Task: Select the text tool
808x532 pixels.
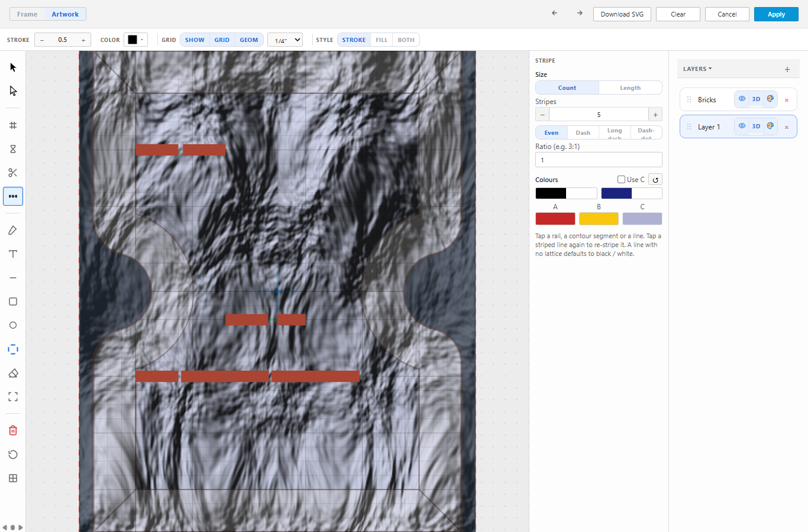Action: point(13,254)
